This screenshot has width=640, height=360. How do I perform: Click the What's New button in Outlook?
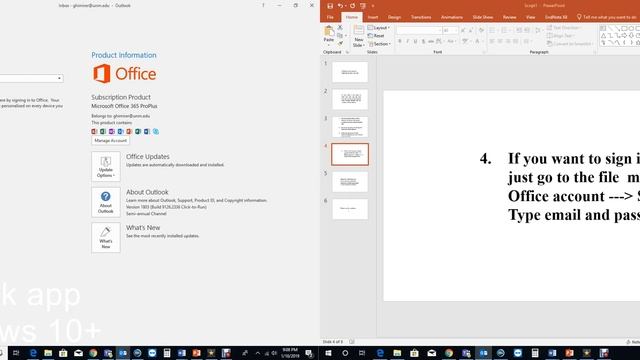106,238
